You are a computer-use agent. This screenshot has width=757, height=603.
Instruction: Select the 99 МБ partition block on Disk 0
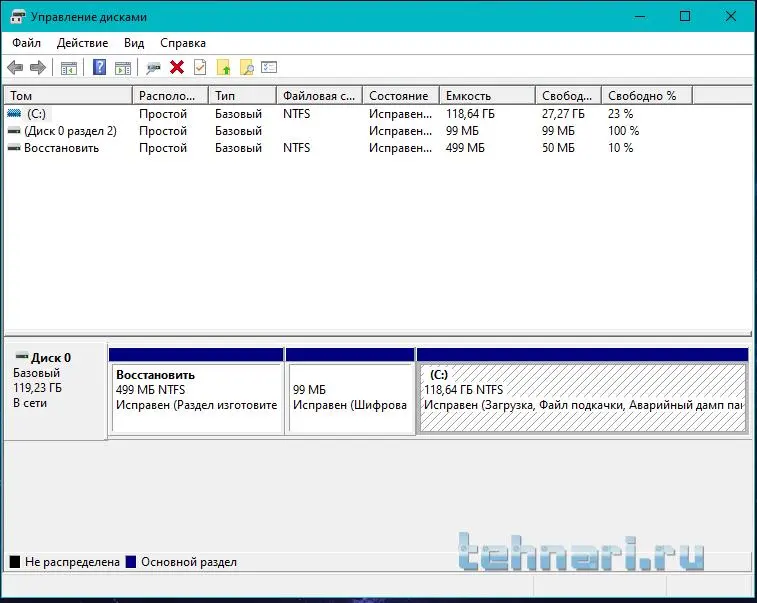350,397
